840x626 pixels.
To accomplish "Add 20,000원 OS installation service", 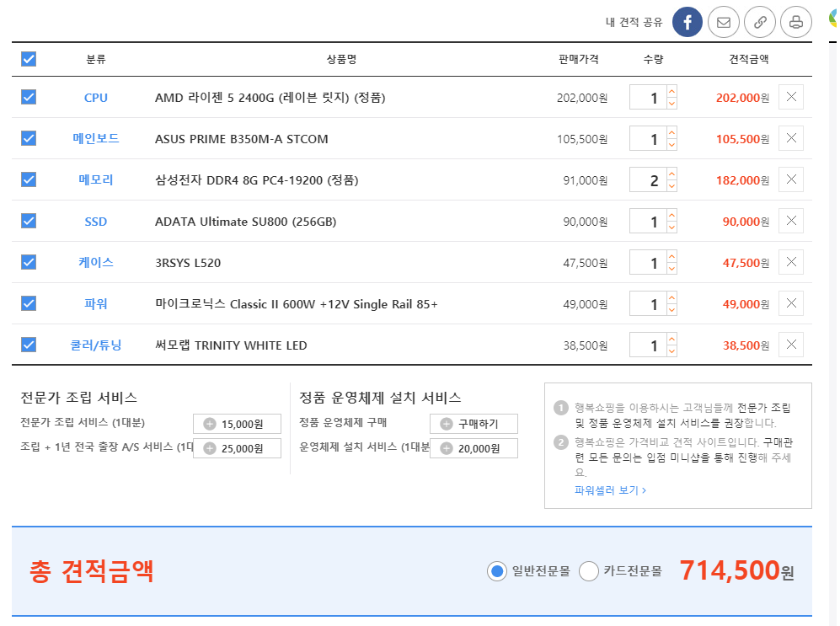I will [474, 448].
